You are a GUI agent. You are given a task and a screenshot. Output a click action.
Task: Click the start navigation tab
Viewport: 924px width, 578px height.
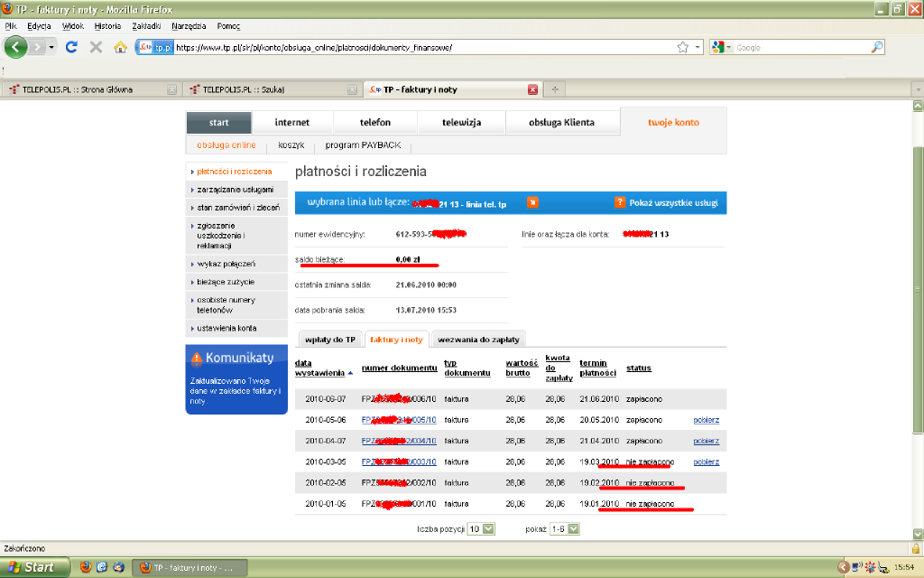coord(218,123)
